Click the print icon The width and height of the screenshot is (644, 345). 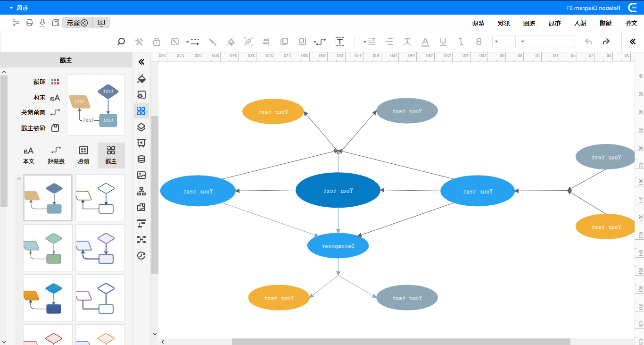tap(29, 23)
